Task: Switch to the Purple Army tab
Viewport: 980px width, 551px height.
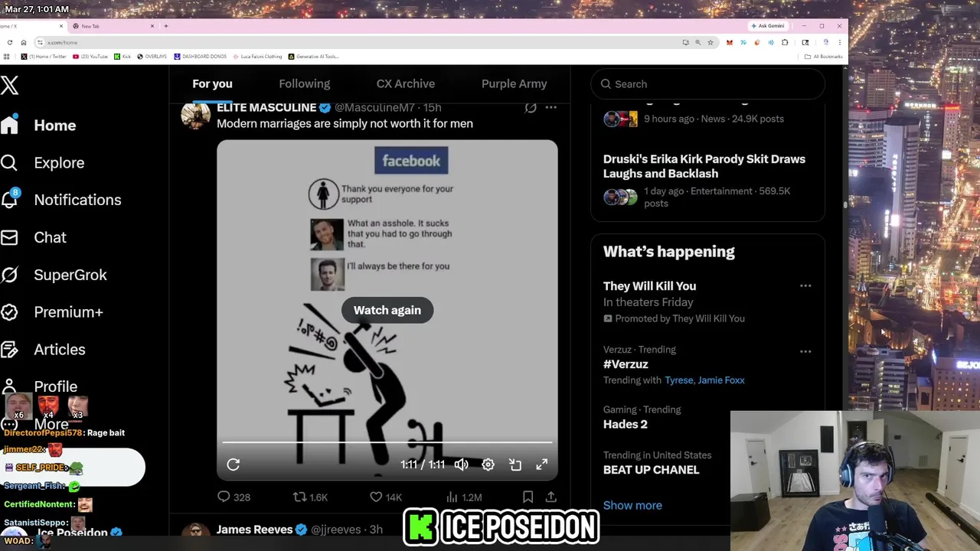Action: [514, 84]
